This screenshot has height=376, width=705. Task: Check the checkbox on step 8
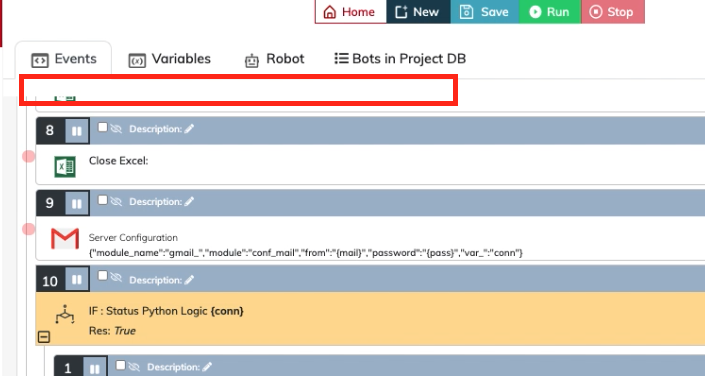pos(103,127)
